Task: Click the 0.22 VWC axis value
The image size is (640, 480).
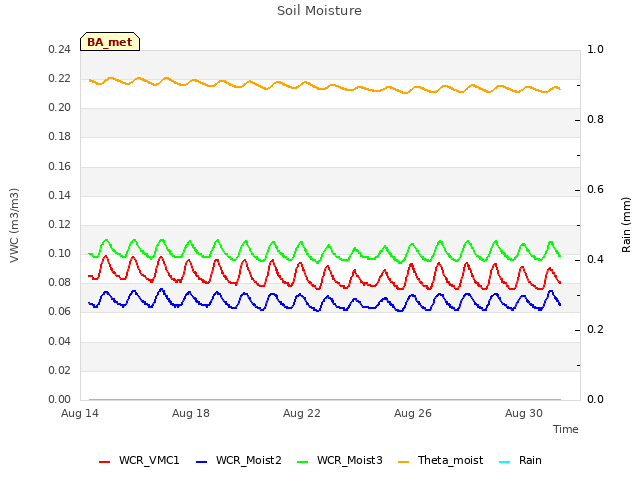Action: click(x=60, y=79)
